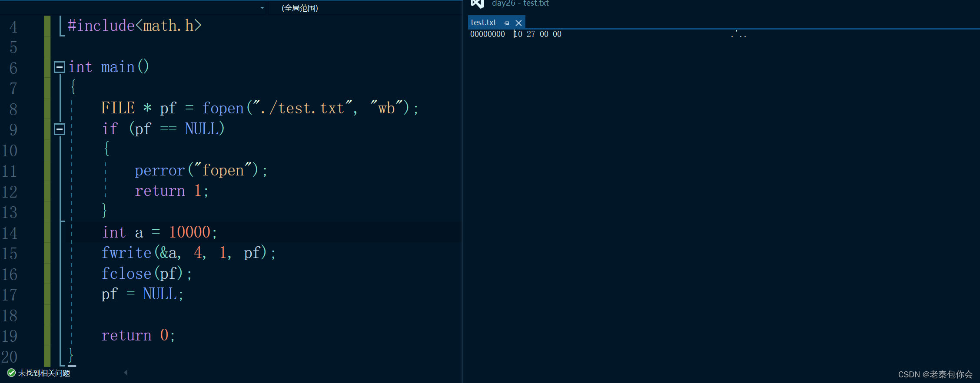Click the "./test.txt" path string

(x=302, y=108)
